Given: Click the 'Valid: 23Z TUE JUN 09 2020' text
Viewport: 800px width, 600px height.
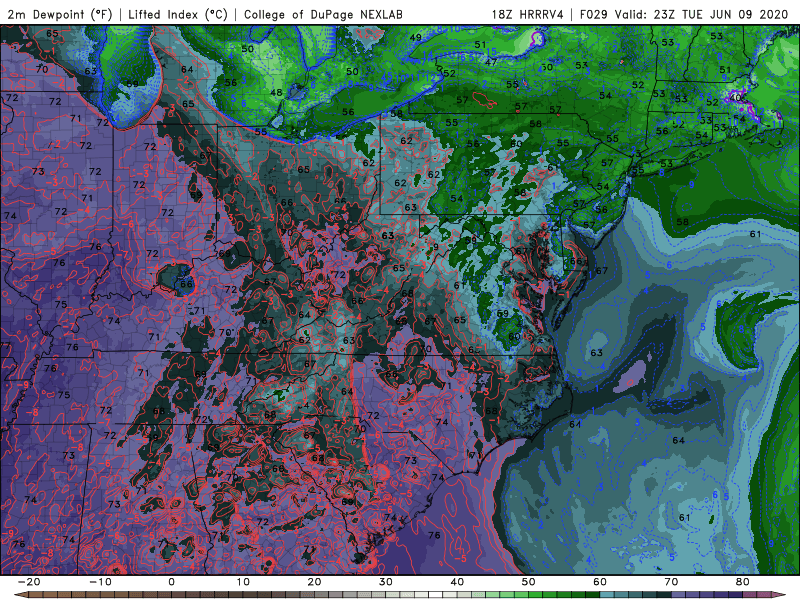Looking at the screenshot, I should tap(701, 14).
